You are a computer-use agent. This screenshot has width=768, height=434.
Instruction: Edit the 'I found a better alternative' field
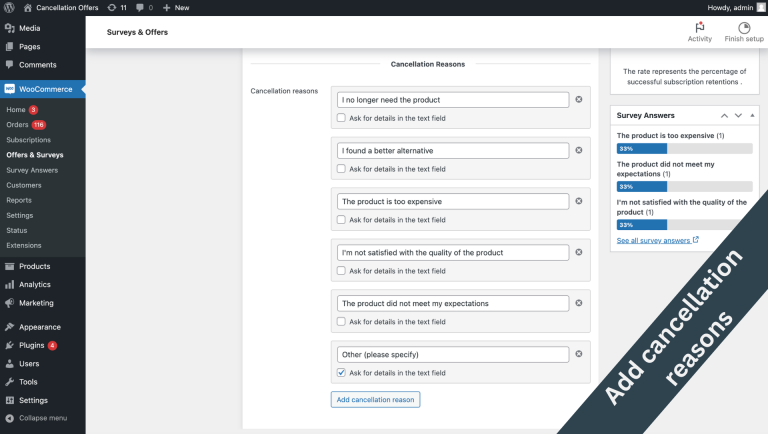click(453, 151)
